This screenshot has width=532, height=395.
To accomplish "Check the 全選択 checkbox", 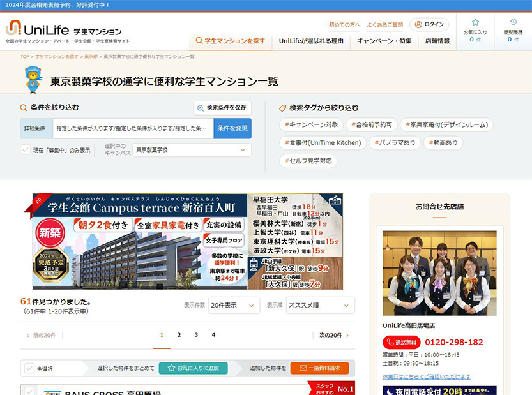I will 29,368.
